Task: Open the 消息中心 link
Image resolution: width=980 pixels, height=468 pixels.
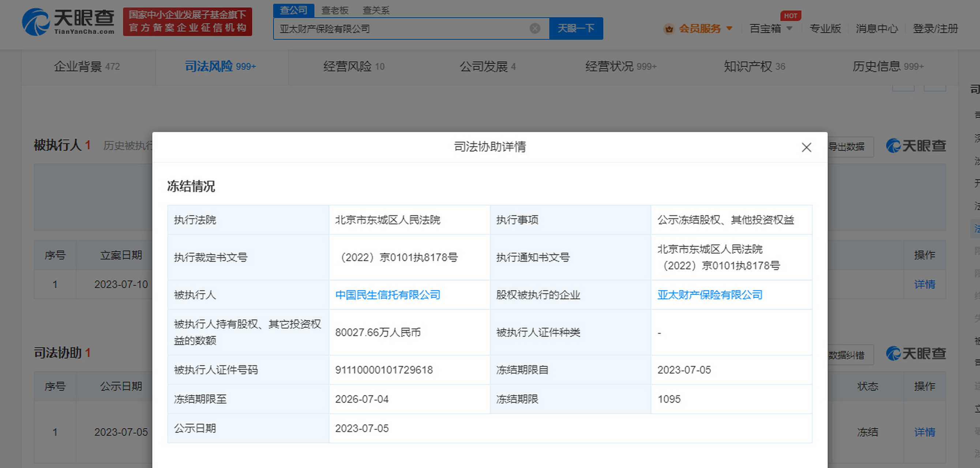Action: (877, 29)
